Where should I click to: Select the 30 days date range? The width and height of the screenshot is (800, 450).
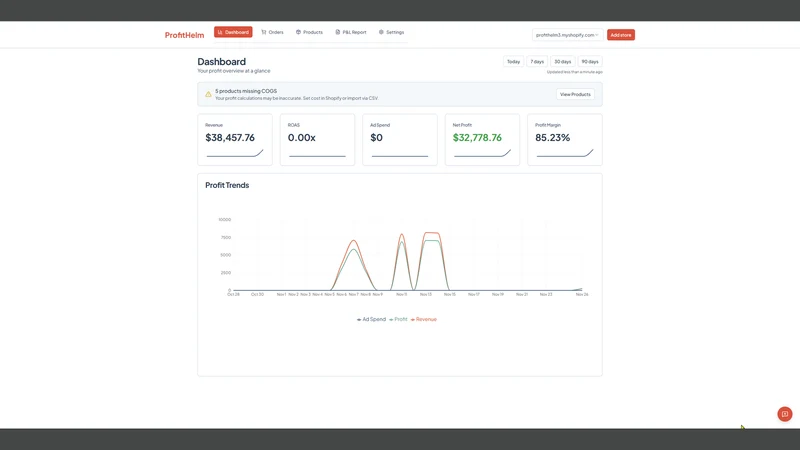pyautogui.click(x=563, y=61)
